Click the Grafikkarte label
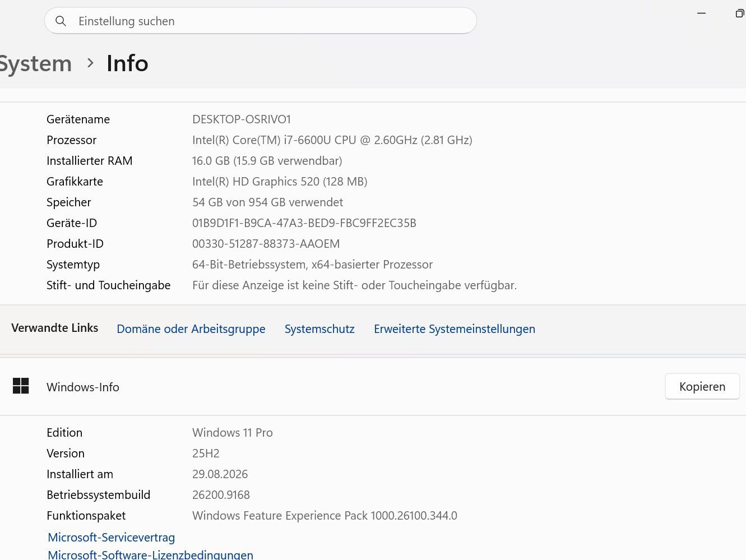 (x=75, y=182)
